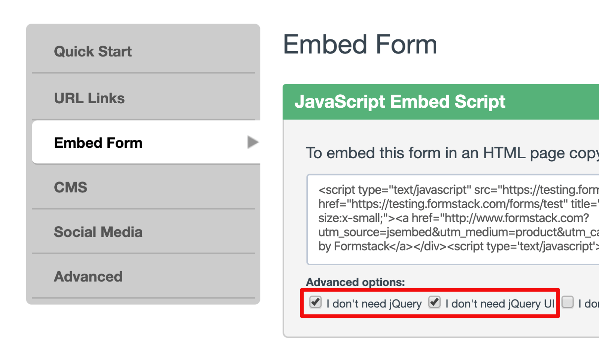Switch to the URL Links tab
The height and width of the screenshot is (364, 599).
[89, 98]
